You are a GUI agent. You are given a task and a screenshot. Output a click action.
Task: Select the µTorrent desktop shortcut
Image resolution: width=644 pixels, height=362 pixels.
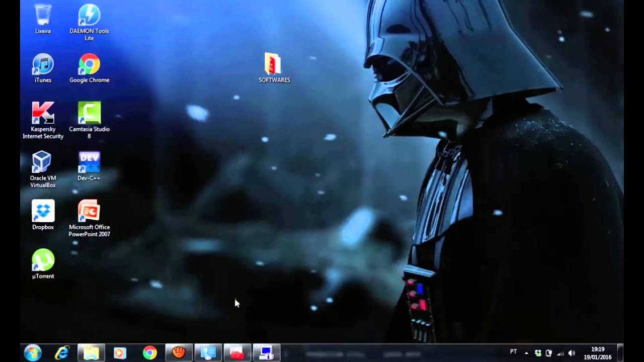[43, 264]
